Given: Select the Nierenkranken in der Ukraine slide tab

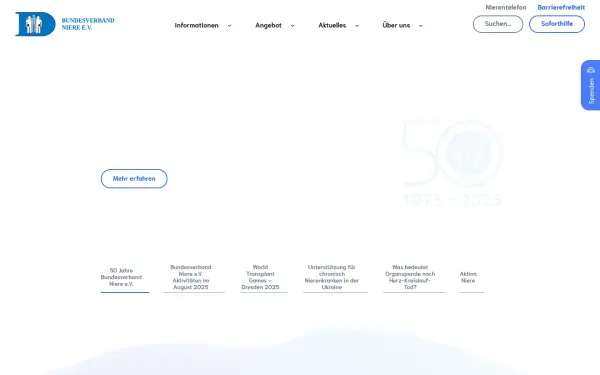Looking at the screenshot, I should click(x=335, y=278).
